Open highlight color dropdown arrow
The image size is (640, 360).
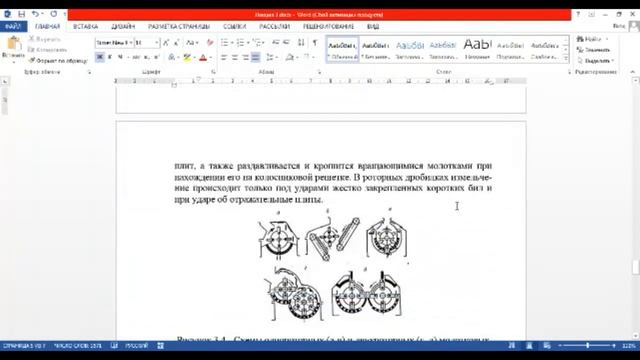tap(194, 57)
